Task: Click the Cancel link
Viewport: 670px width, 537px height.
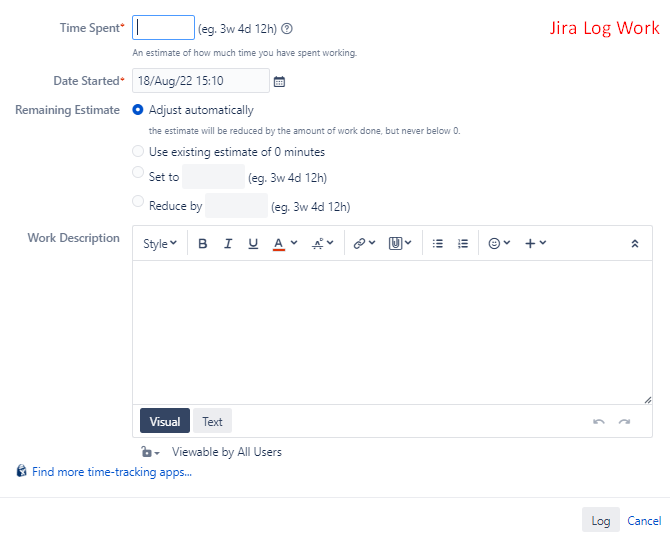Action: pos(644,520)
